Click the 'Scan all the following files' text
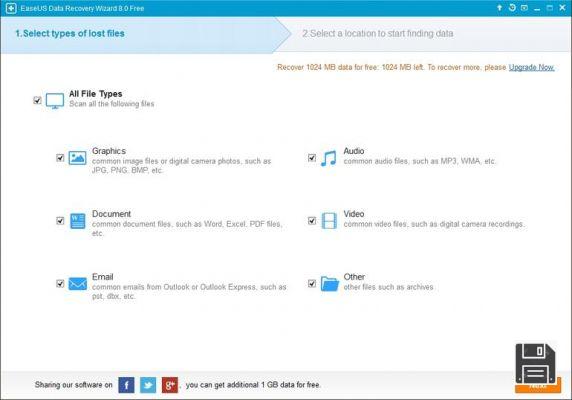Image resolution: width=572 pixels, height=400 pixels. 112,104
